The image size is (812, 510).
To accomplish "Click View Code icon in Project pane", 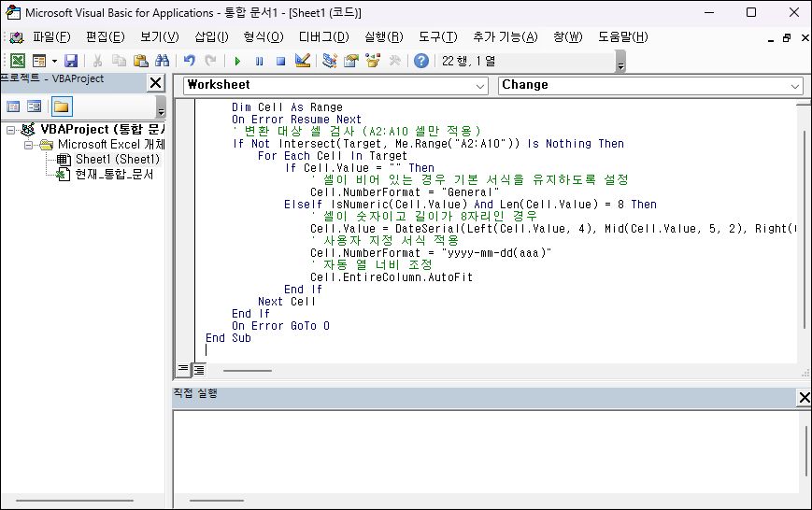I will [x=13, y=106].
